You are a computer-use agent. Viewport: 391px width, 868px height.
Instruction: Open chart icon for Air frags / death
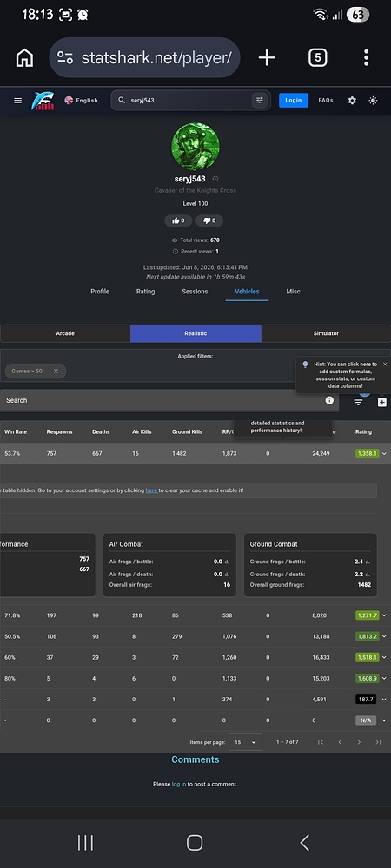[228, 574]
